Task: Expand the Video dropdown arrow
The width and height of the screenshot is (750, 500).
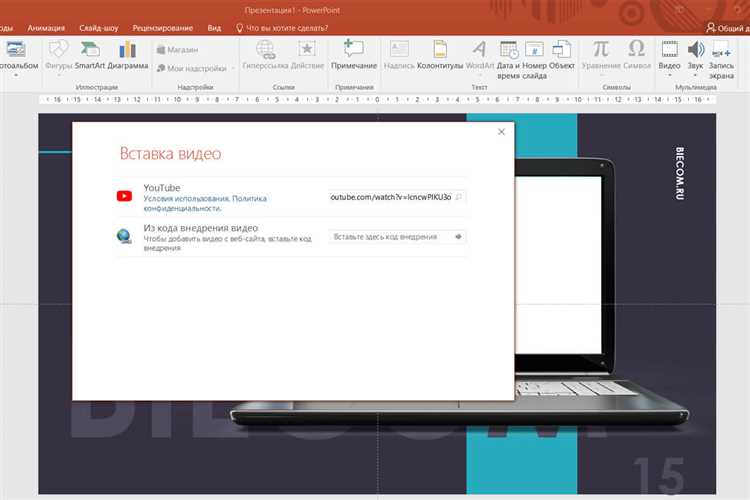Action: coord(669,75)
